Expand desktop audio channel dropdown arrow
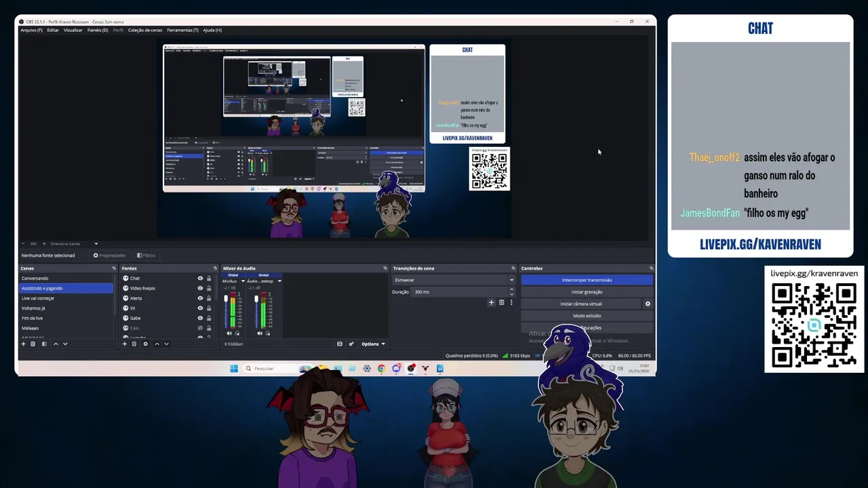Image resolution: width=868 pixels, height=488 pixels. point(279,281)
